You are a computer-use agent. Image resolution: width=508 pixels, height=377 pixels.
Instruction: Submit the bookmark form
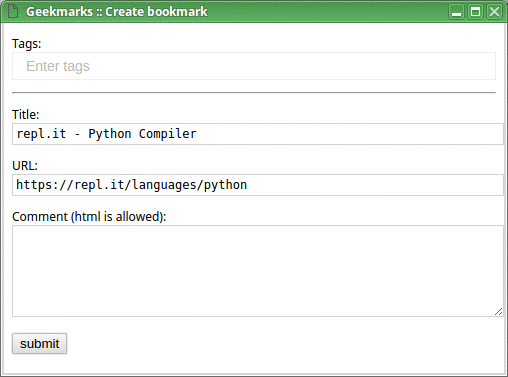pos(39,344)
